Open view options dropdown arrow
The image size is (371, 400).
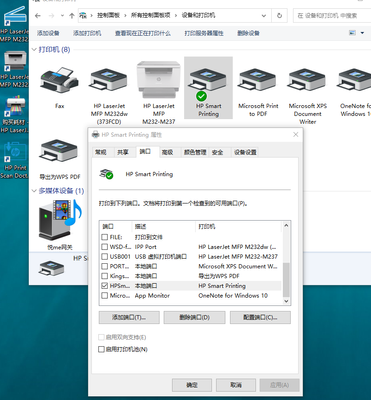(362, 33)
